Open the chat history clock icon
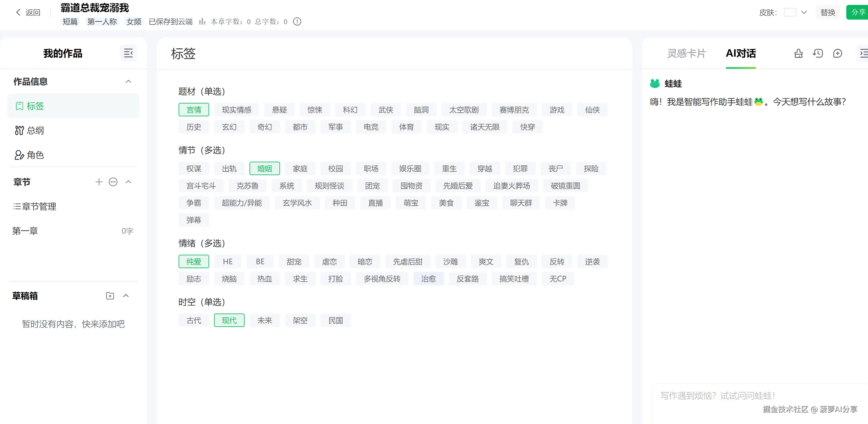Viewport: 868px width, 424px height. pos(818,53)
